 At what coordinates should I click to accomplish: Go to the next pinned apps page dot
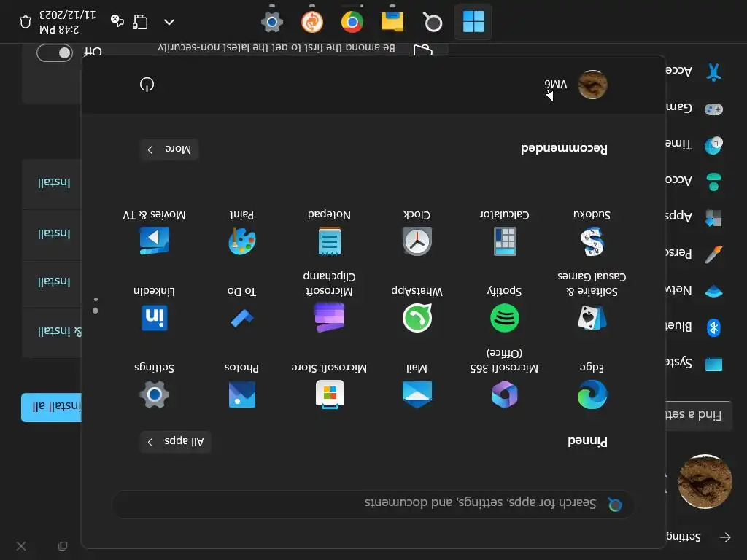pos(96,300)
